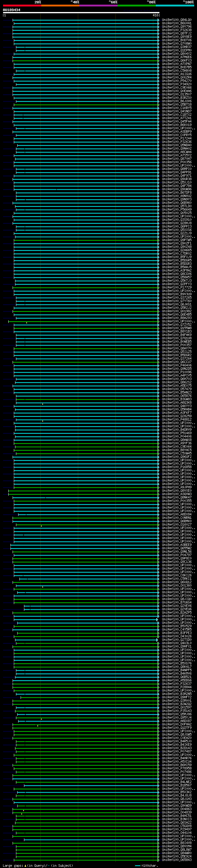Viewport: 197px width, 868px height.
Task: Open the UniRef100_P46406 hit label
Action: pos(176,365)
